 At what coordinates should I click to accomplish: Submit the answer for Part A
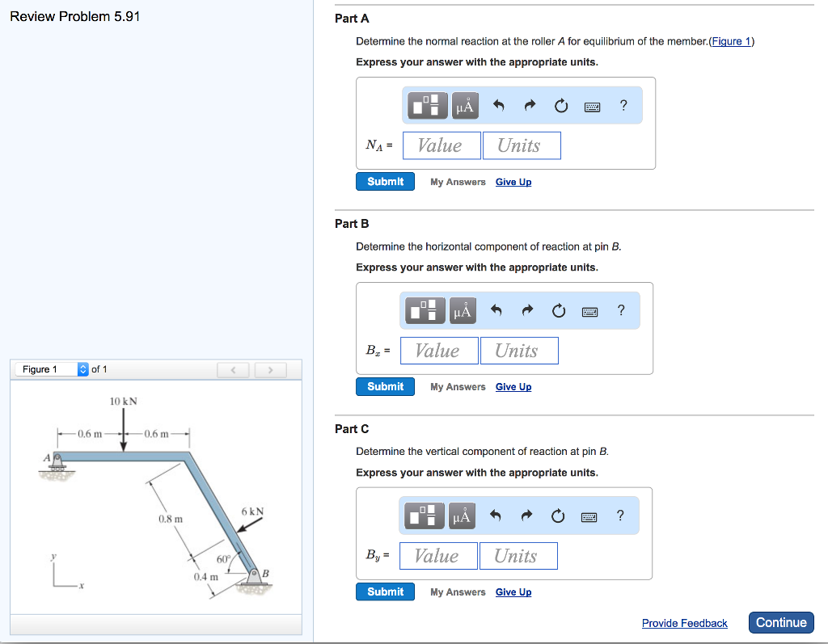pos(385,181)
